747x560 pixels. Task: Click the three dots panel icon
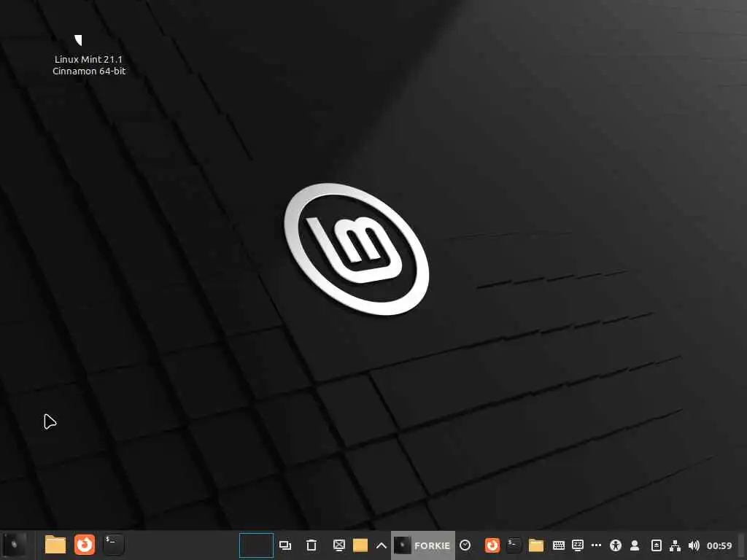(x=596, y=545)
